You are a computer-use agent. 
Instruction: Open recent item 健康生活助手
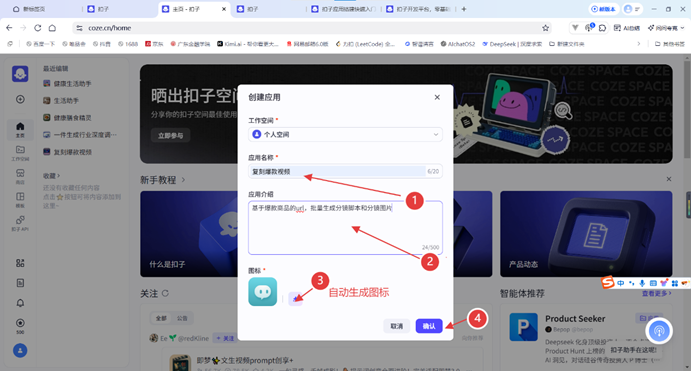coord(67,83)
